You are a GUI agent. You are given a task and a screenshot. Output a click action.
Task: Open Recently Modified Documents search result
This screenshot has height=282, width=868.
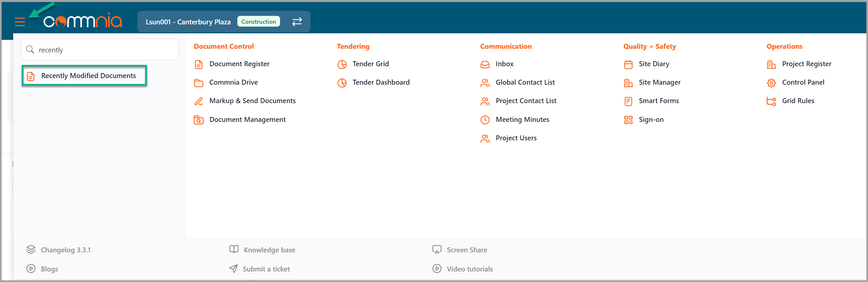(88, 76)
